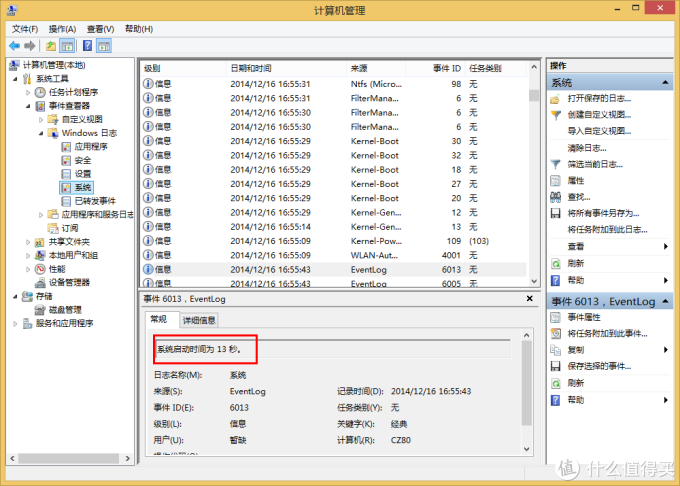Toggle the console tree toolbar icon
This screenshot has height=486, width=680.
[67, 46]
